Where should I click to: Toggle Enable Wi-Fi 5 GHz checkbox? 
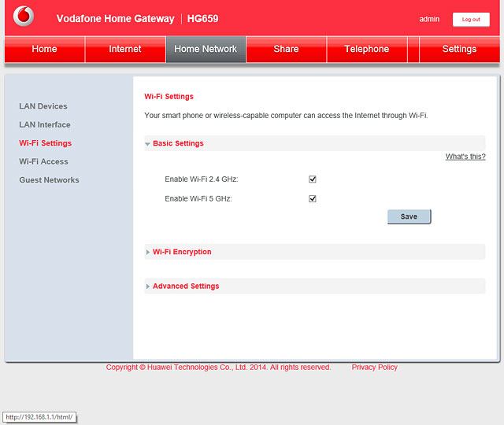[312, 199]
